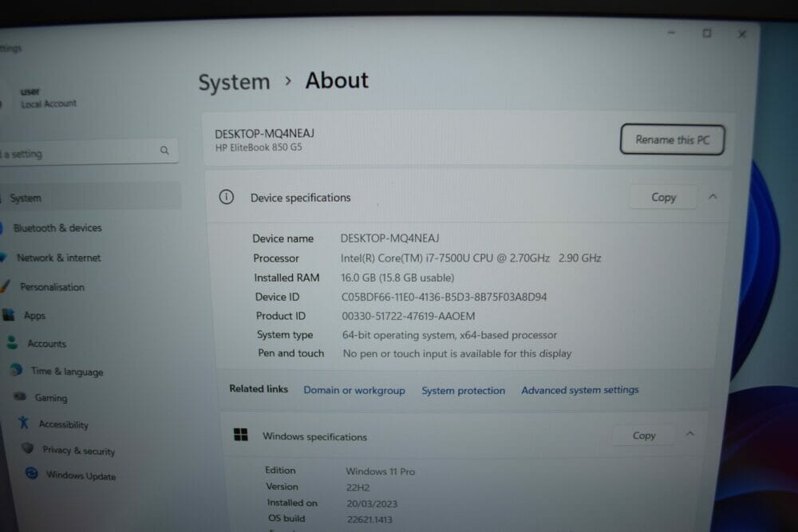Click the Related links label

coord(259,389)
